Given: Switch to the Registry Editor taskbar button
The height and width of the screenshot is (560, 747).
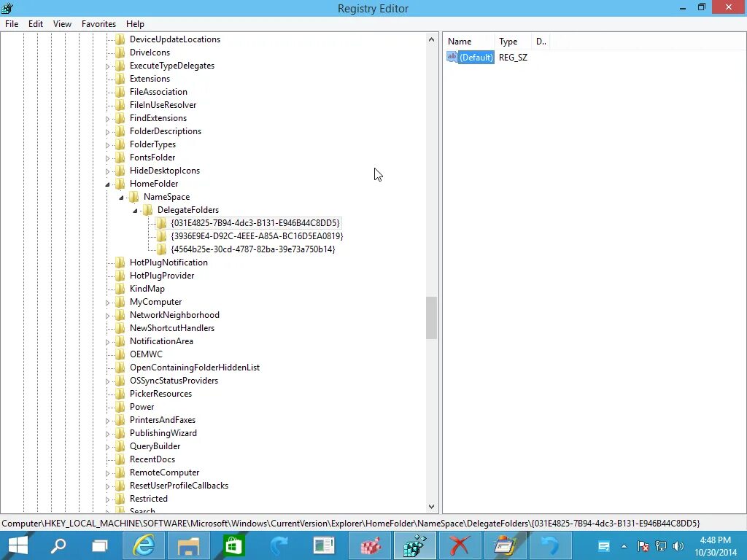Looking at the screenshot, I should coord(414,545).
